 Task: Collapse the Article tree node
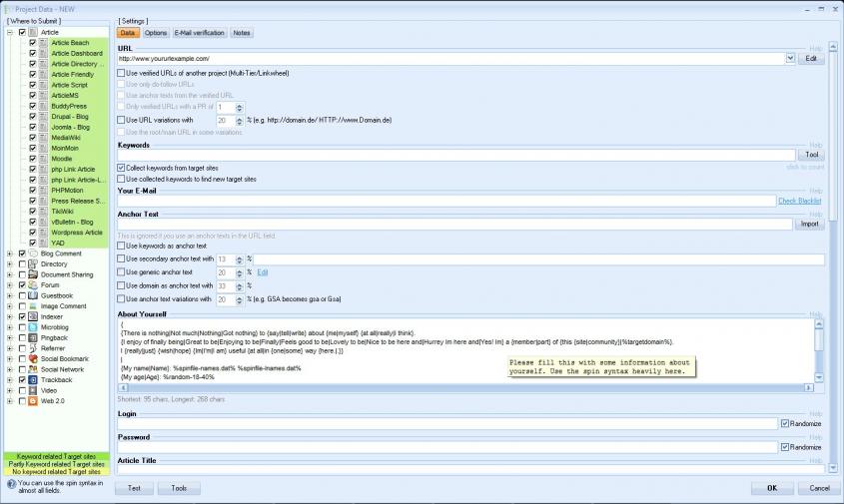10,33
